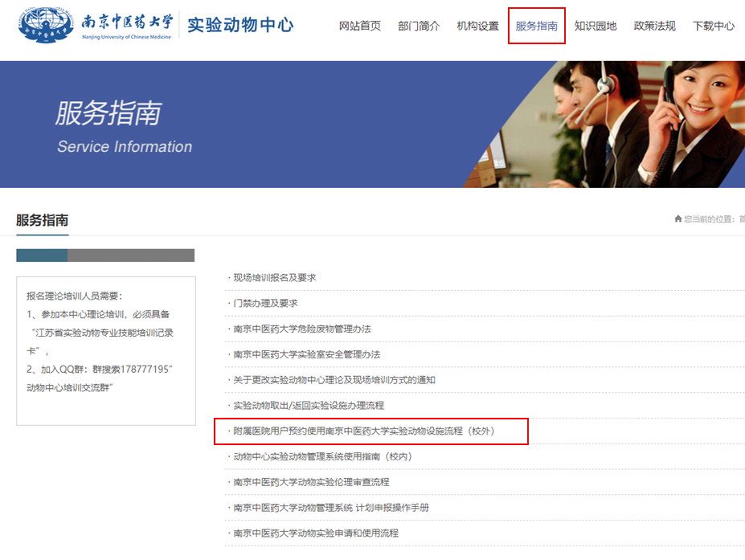This screenshot has height=560, width=745.
Task: View 南京中医药大学动物实验伦理审查流程
Action: coord(311,482)
